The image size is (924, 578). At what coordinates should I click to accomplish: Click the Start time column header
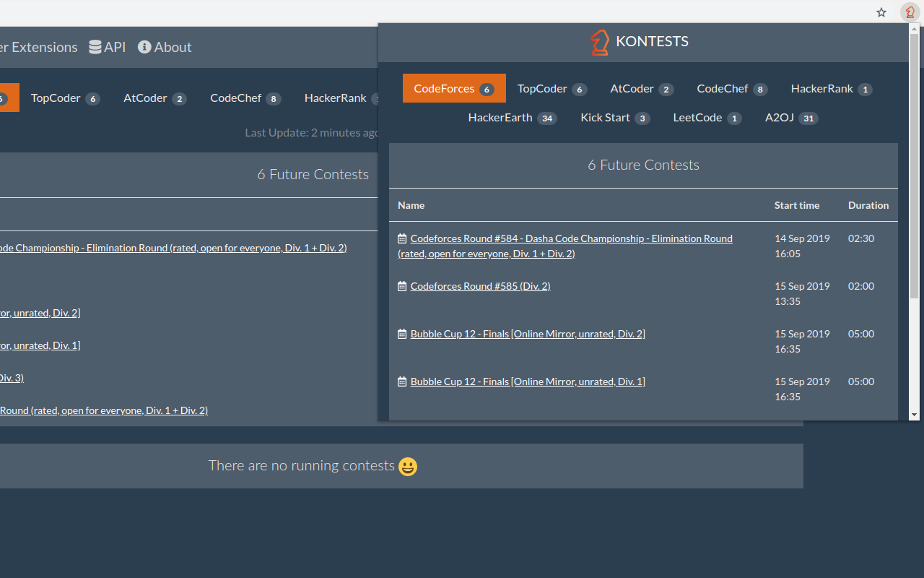tap(797, 205)
